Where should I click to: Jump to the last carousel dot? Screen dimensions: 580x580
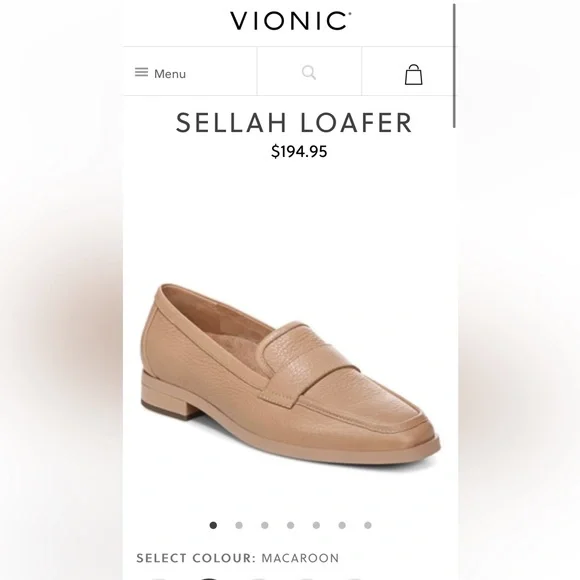[368, 525]
